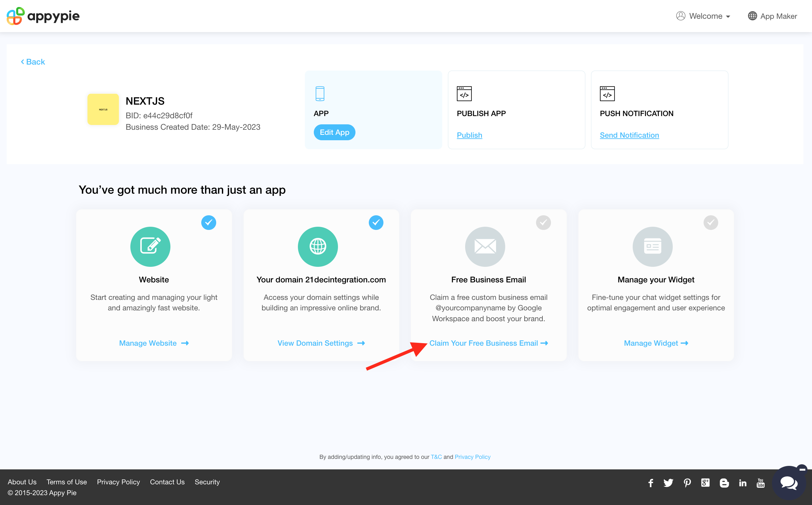This screenshot has height=505, width=812.
Task: Open footer Privacy Policy link
Action: tap(119, 482)
